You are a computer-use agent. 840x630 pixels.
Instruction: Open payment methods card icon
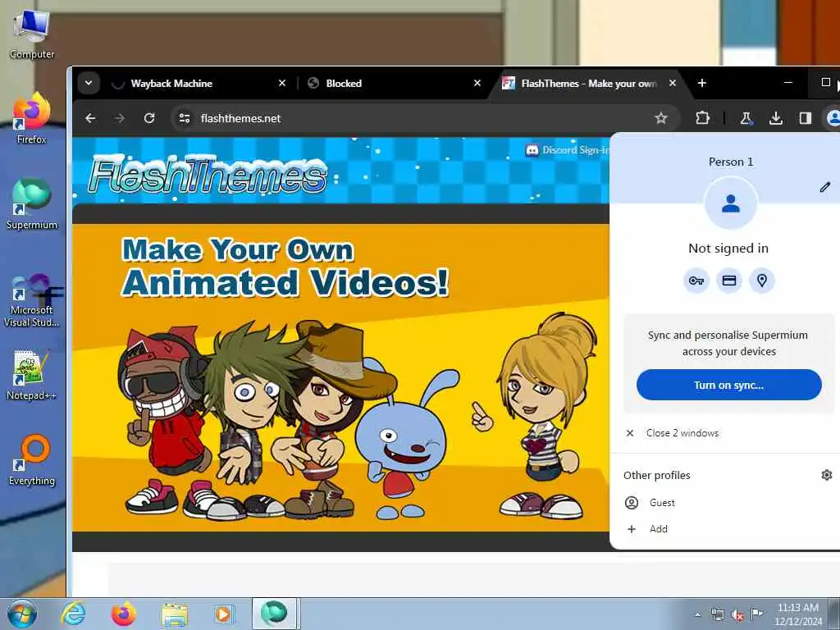[x=729, y=281]
